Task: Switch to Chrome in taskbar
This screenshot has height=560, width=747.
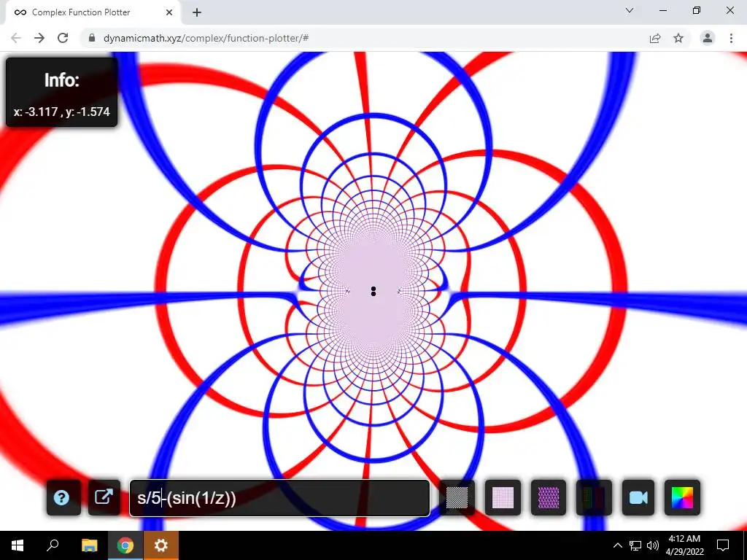Action: coord(125,545)
